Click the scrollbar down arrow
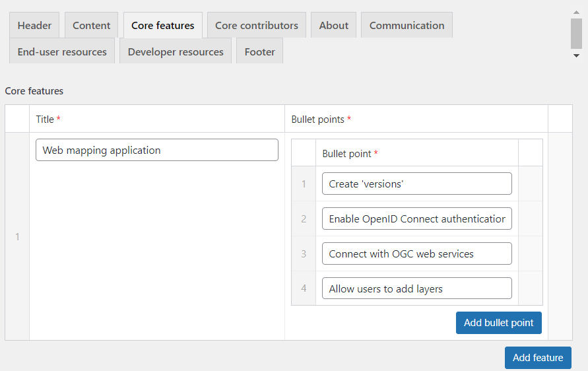Screen dimensions: 588x371 [576, 56]
